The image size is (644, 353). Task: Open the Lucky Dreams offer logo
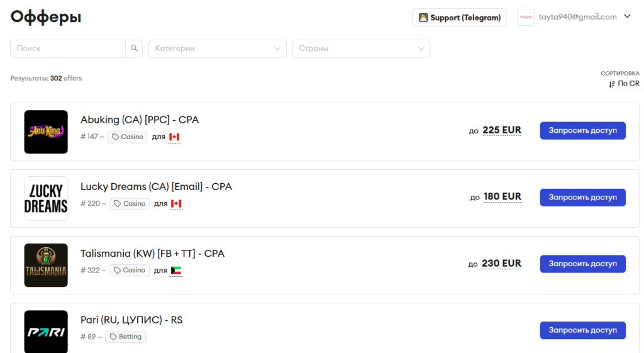pos(46,198)
